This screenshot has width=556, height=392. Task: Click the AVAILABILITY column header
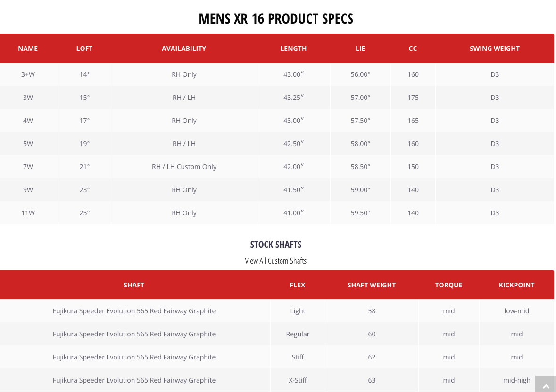183,49
